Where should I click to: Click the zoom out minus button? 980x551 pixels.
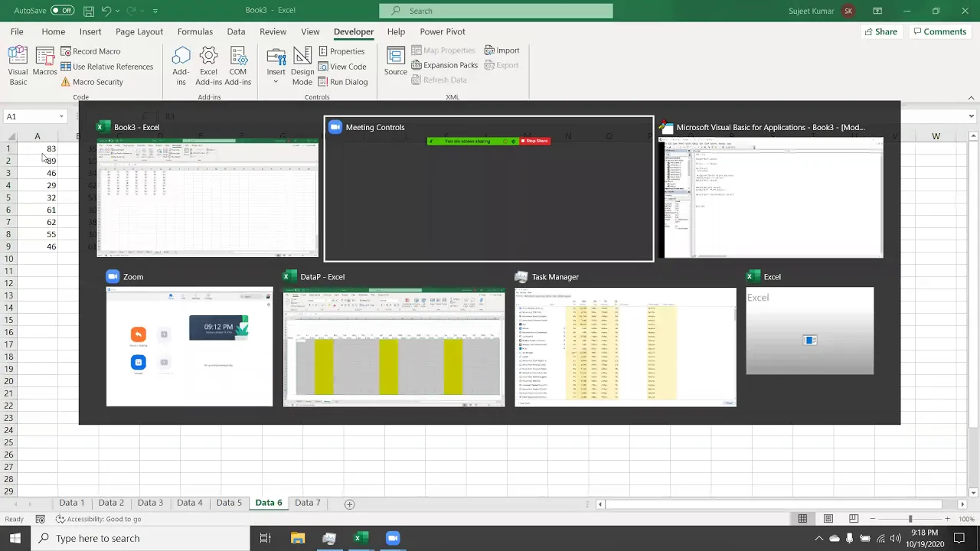click(x=872, y=519)
